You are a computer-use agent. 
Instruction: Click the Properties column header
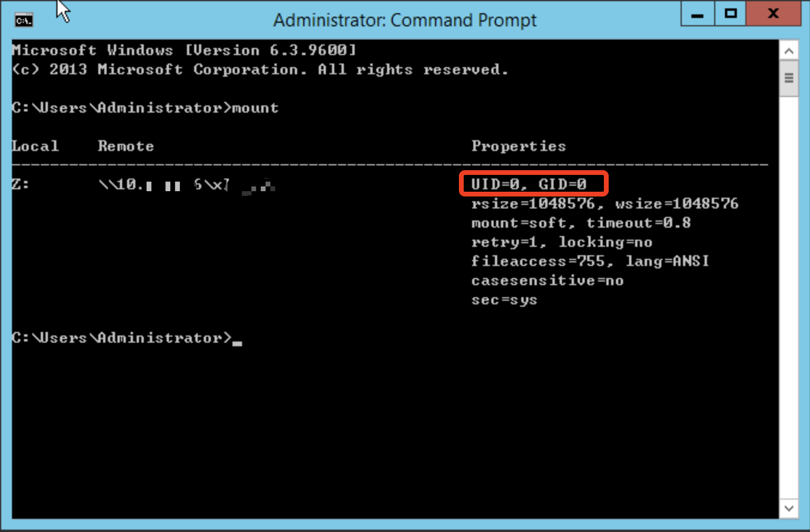pyautogui.click(x=518, y=146)
